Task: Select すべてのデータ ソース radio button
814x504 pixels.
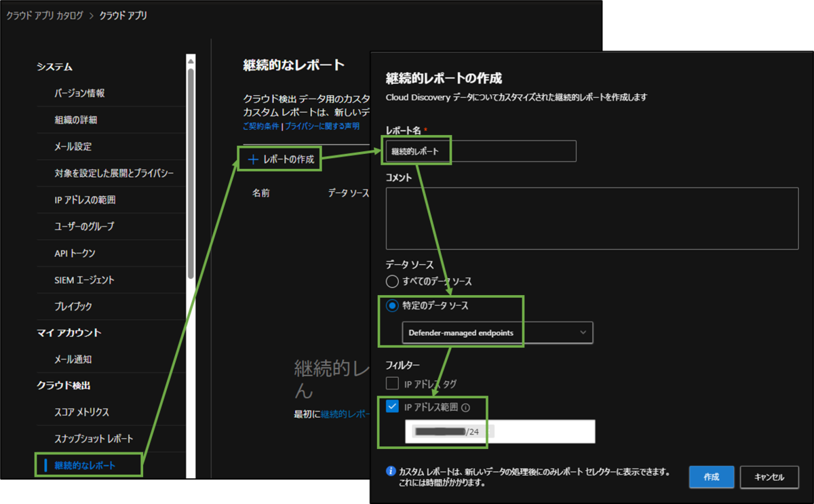Action: [392, 281]
